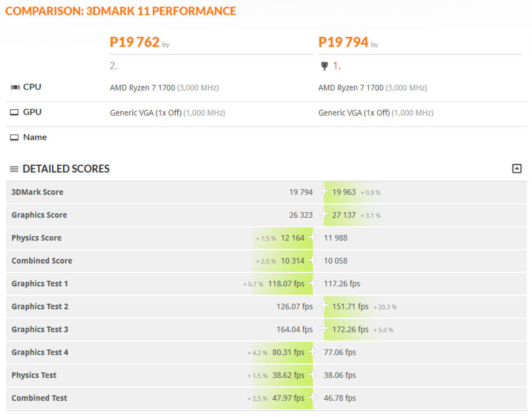Click the plus marker in Combined Test row
532x417 pixels.
pos(312,397)
